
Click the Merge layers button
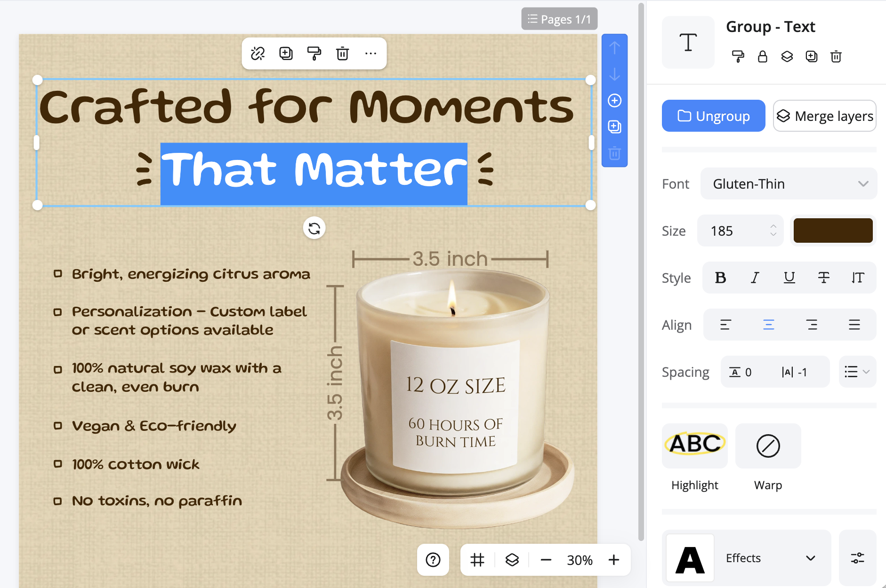[825, 116]
